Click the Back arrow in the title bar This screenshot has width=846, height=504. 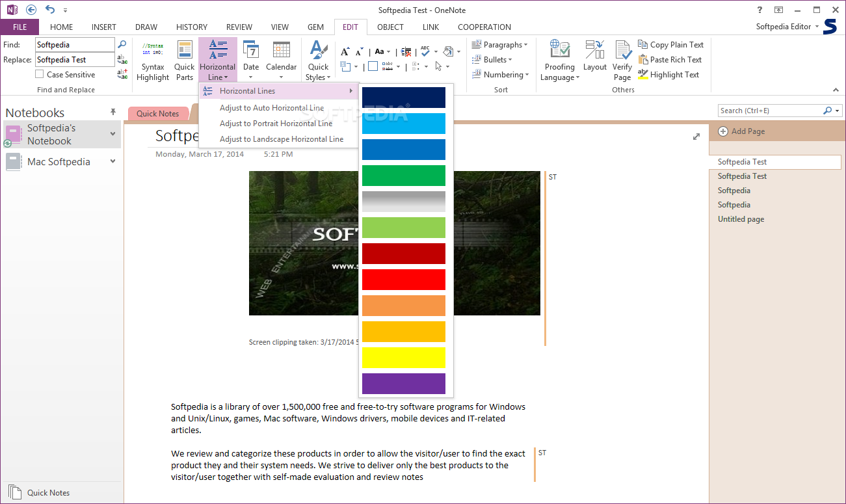click(31, 10)
